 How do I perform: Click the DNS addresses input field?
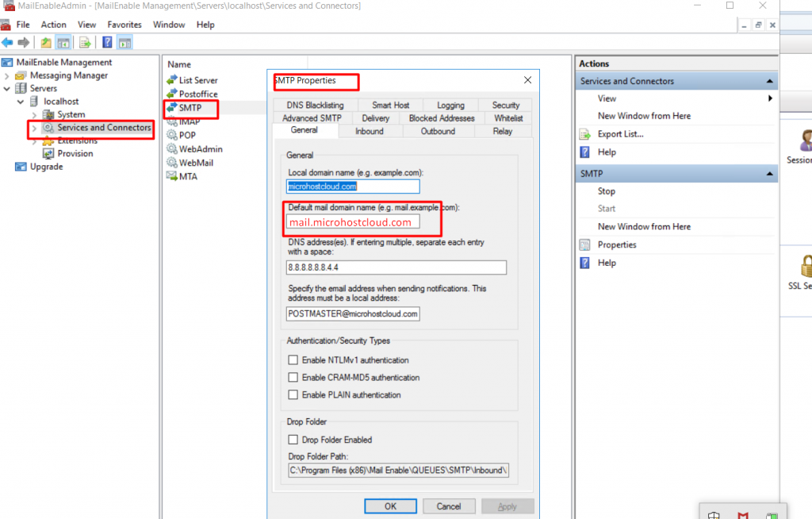[x=396, y=267]
